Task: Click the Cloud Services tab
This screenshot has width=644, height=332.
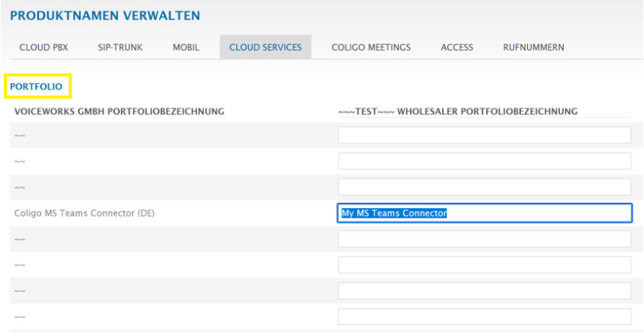Action: point(265,48)
